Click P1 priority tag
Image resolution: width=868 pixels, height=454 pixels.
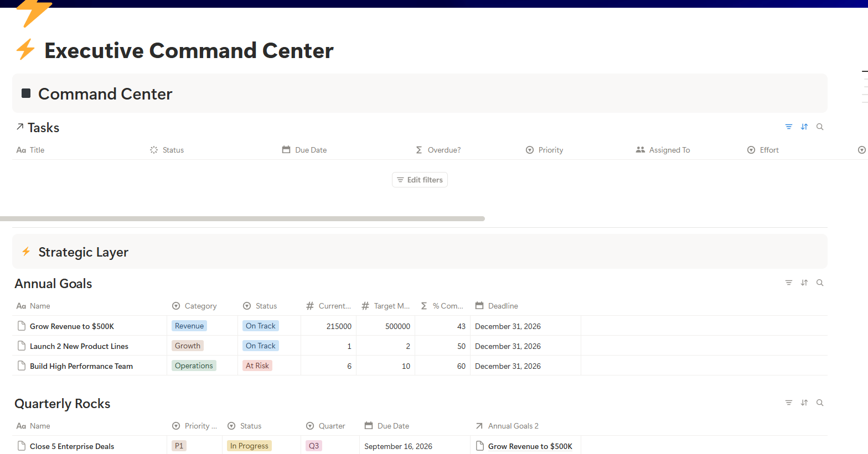[x=179, y=446]
